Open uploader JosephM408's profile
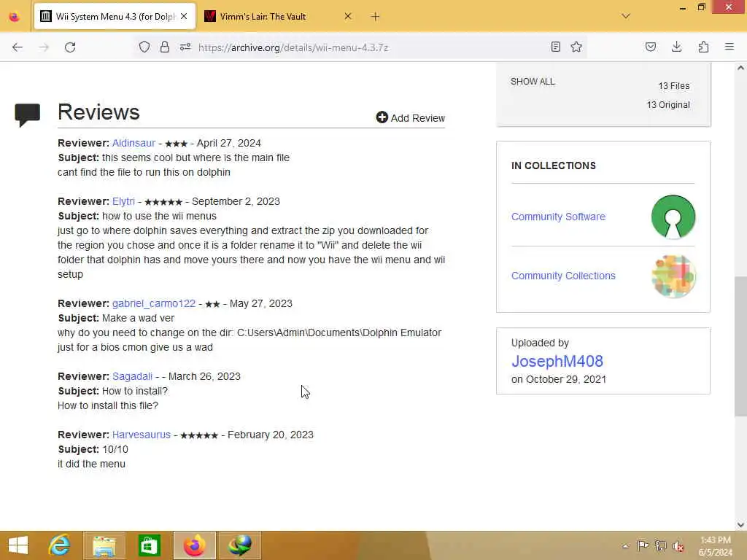 coord(557,361)
